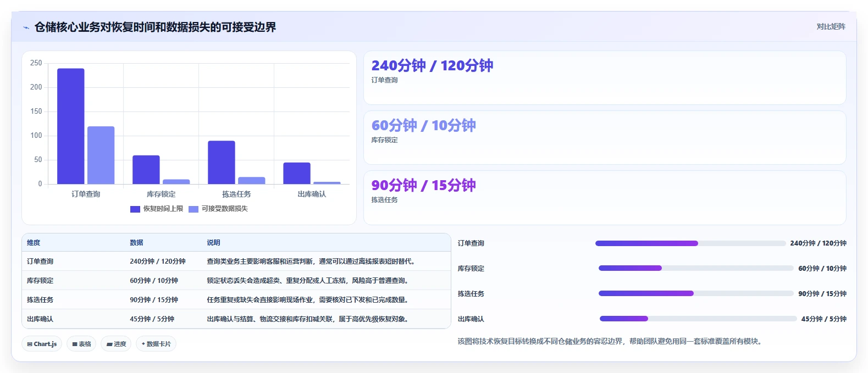This screenshot has width=868, height=373.
Task: Click the 45分钟 / 5分钟 progress value
Action: (823, 319)
